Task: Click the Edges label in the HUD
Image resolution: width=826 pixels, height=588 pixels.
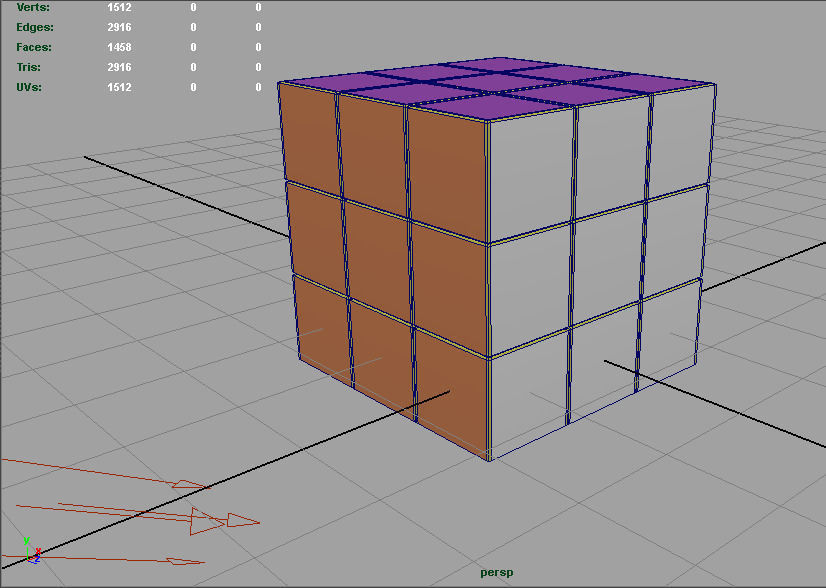Action: 35,27
